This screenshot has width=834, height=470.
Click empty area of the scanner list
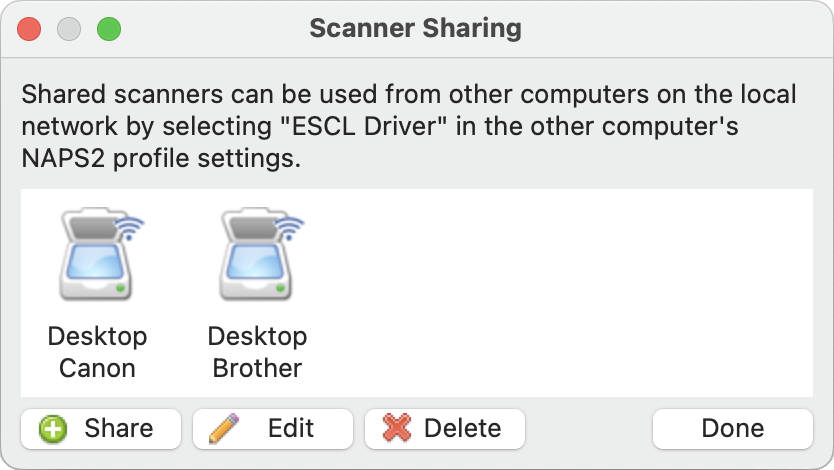click(558, 292)
